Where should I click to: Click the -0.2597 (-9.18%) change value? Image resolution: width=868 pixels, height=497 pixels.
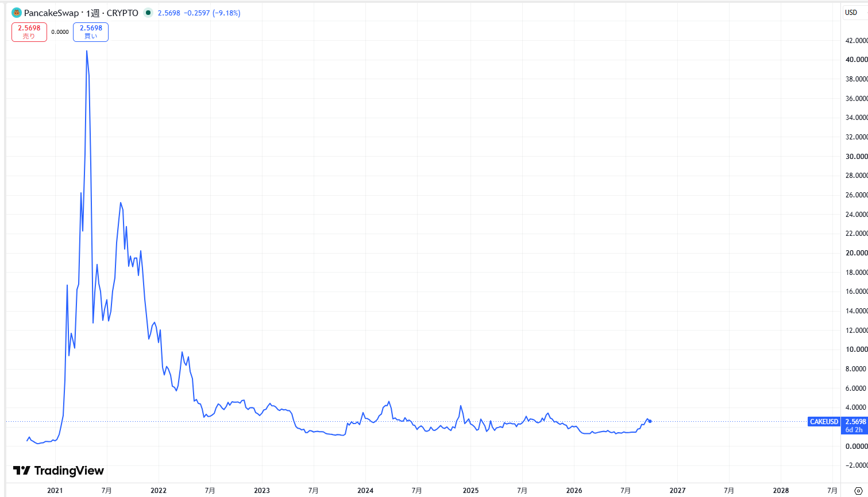click(x=212, y=13)
